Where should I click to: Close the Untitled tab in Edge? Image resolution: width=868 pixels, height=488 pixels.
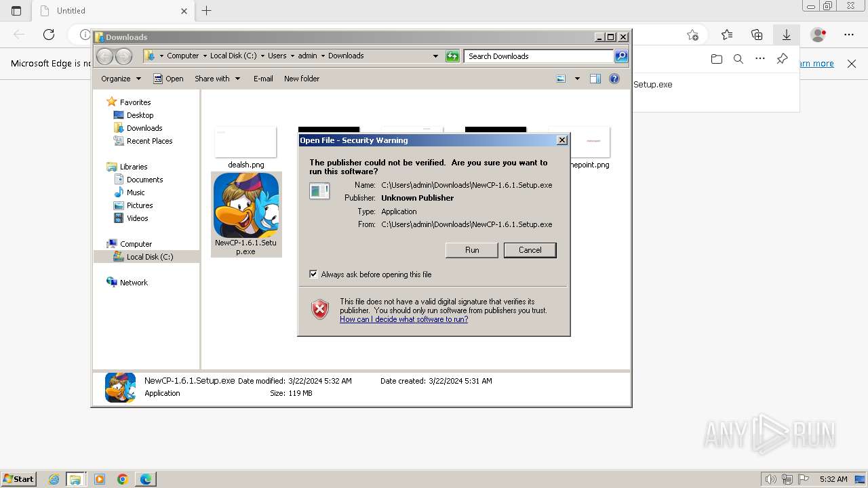[x=184, y=11]
